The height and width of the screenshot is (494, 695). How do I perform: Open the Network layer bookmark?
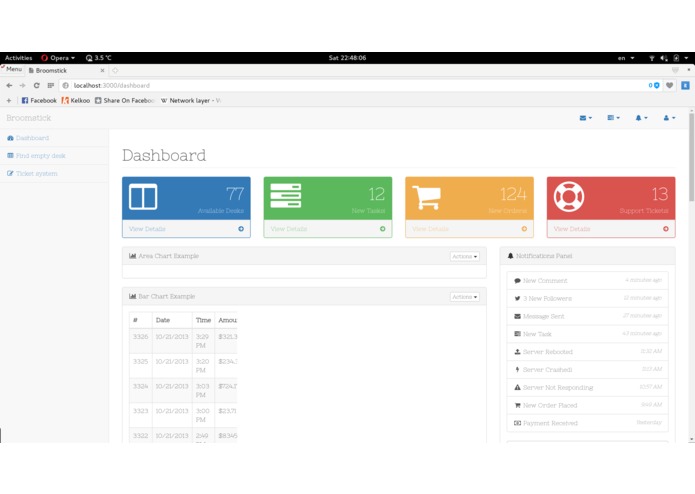[x=191, y=101]
